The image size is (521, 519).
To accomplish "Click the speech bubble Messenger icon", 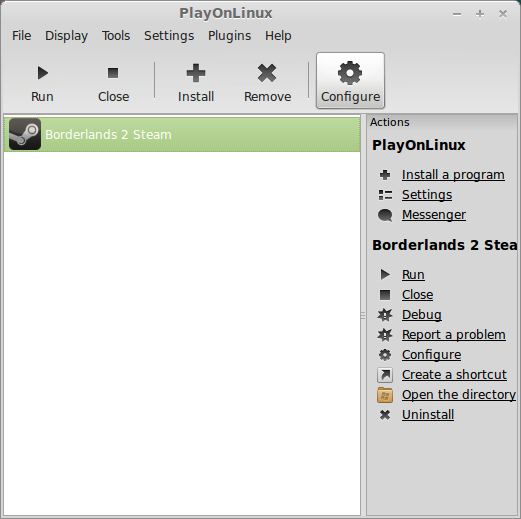I will coord(385,215).
